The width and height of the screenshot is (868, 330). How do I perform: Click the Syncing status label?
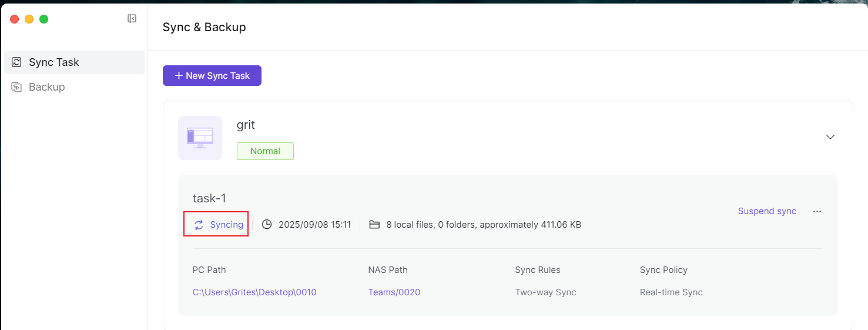[x=226, y=225]
